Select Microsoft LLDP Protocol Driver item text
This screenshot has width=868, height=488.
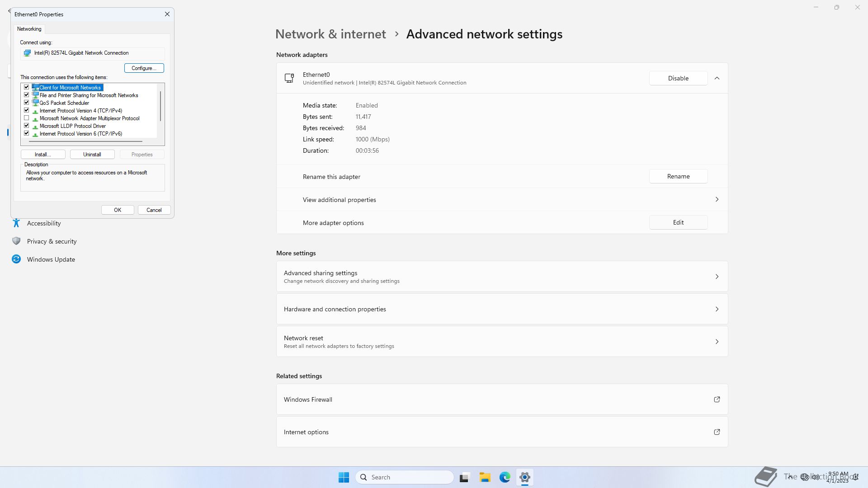pyautogui.click(x=73, y=126)
